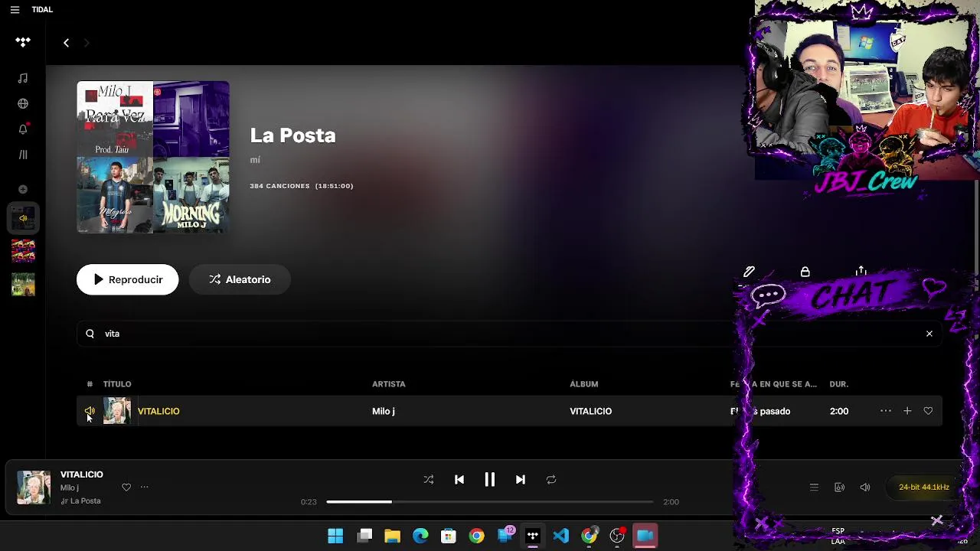Click the speaker icon on the VITALICIO row
Viewport: 980px width, 551px height.
coord(90,411)
